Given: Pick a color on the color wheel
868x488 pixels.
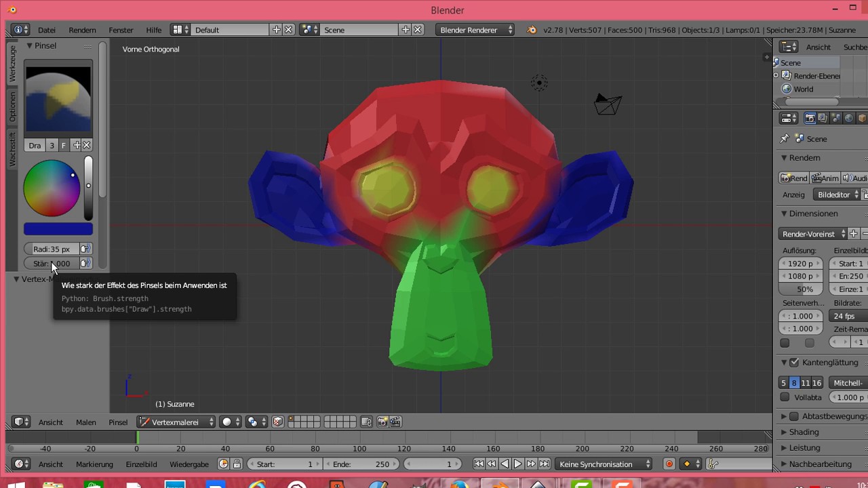Looking at the screenshot, I should [x=52, y=188].
